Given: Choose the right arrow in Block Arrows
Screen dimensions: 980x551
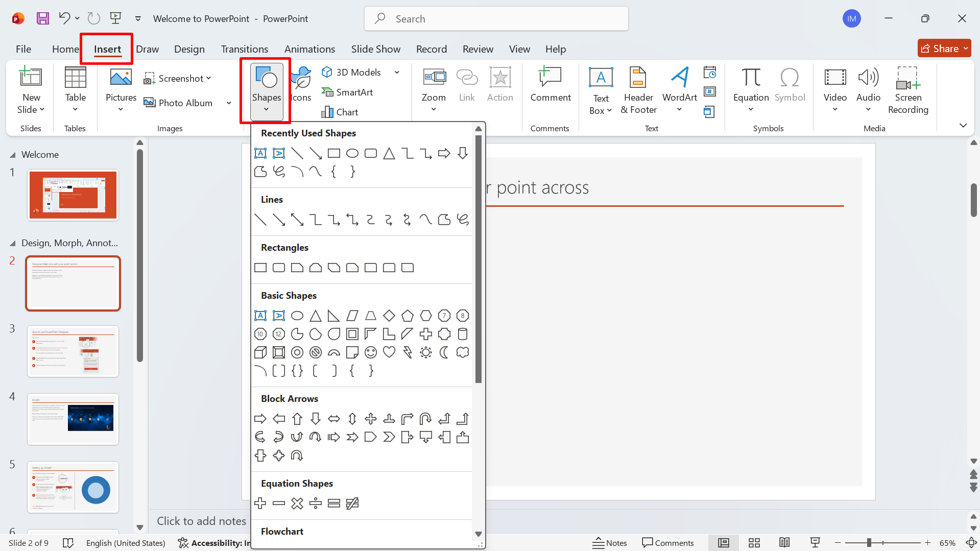Looking at the screenshot, I should point(260,419).
